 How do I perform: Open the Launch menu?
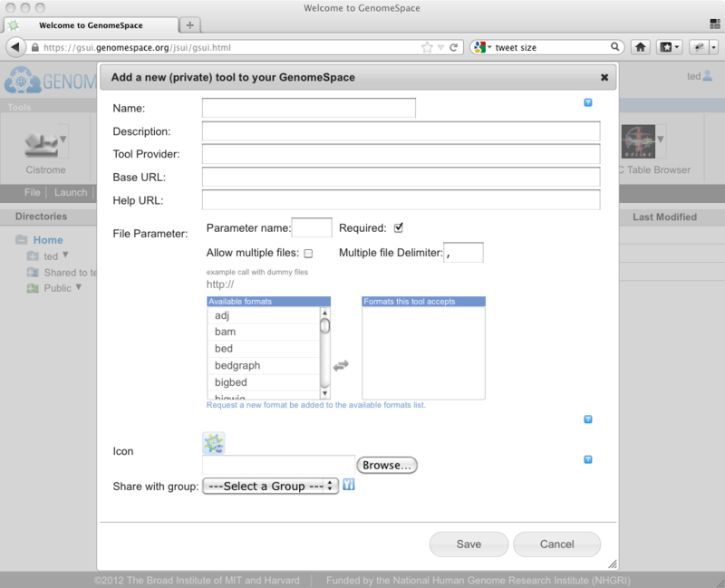coord(71,192)
